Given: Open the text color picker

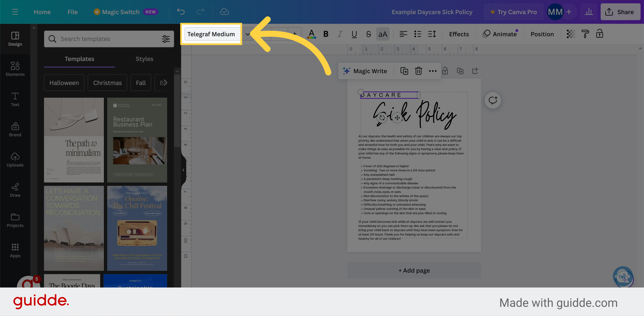Looking at the screenshot, I should (311, 34).
